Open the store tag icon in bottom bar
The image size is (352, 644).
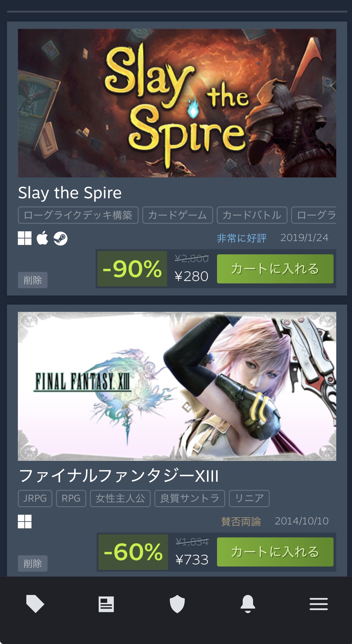click(x=35, y=604)
